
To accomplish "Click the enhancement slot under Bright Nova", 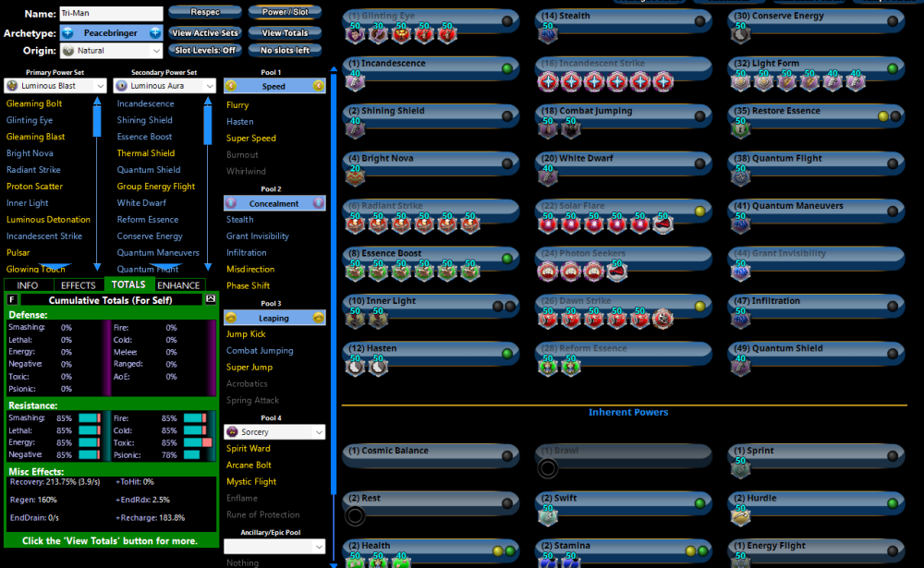I will (x=356, y=177).
